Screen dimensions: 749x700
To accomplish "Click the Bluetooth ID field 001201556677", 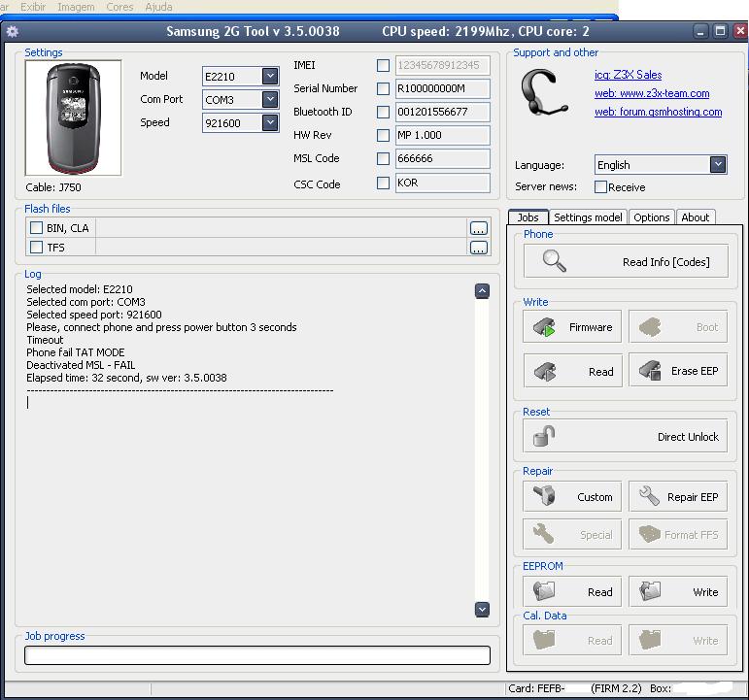I will pos(442,112).
